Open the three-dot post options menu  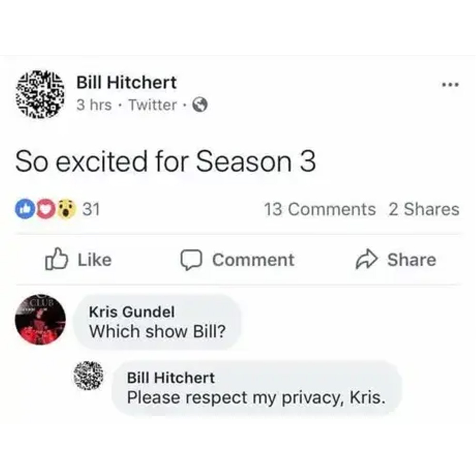(450, 85)
